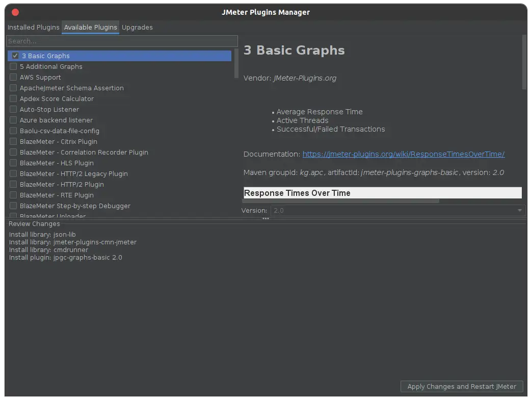Check the Baolu-csv-data-file-config checkbox

(13, 131)
